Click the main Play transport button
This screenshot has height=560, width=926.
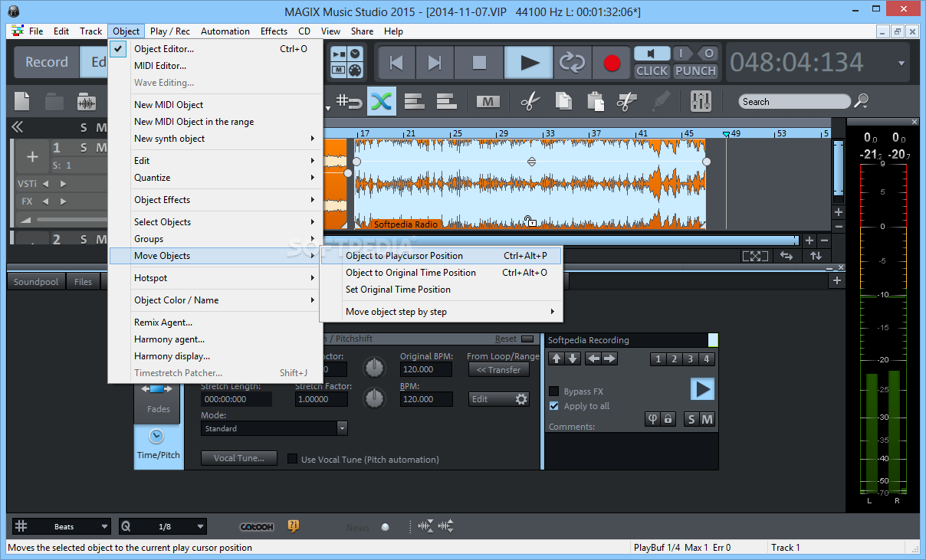[x=529, y=63]
